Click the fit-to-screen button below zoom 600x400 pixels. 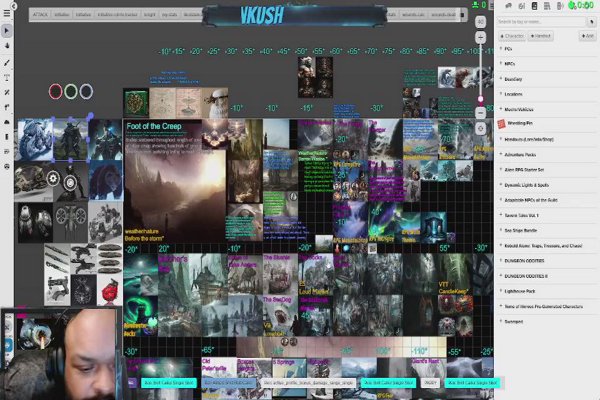point(481,129)
